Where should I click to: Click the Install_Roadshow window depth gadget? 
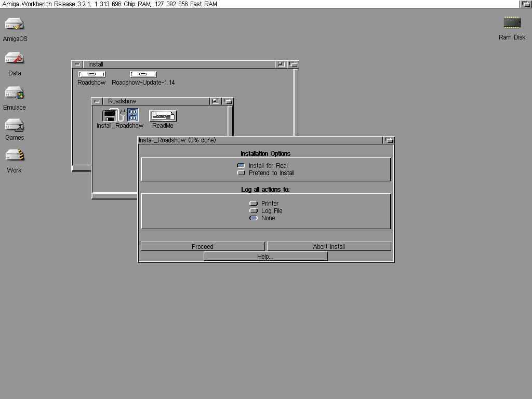[x=388, y=140]
